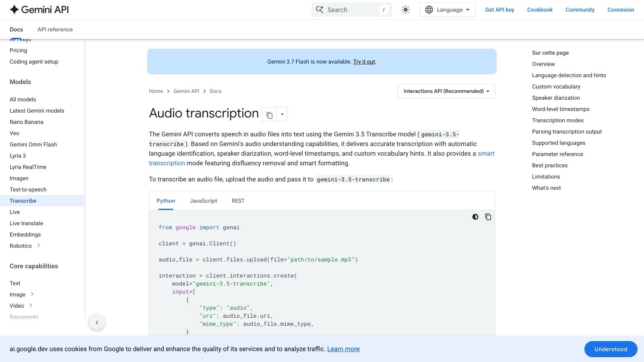644x362 pixels.
Task: Jump to Limitations section
Action: pyautogui.click(x=546, y=177)
